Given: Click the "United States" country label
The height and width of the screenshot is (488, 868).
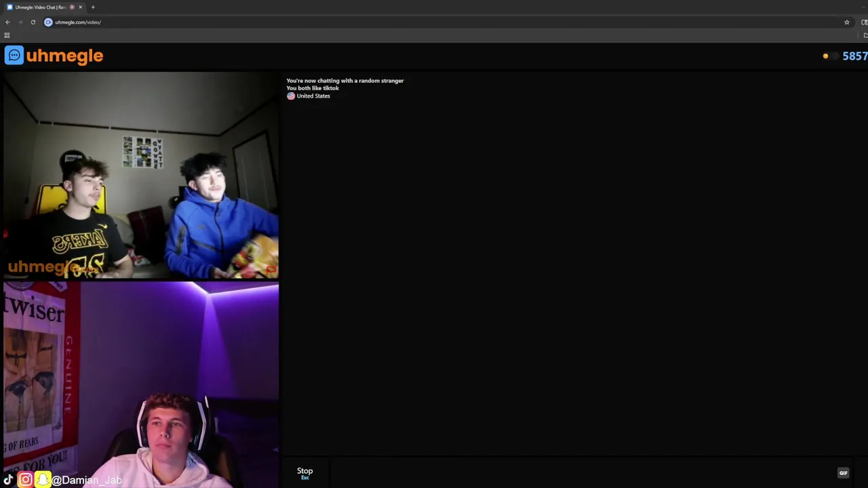Looking at the screenshot, I should pyautogui.click(x=313, y=96).
